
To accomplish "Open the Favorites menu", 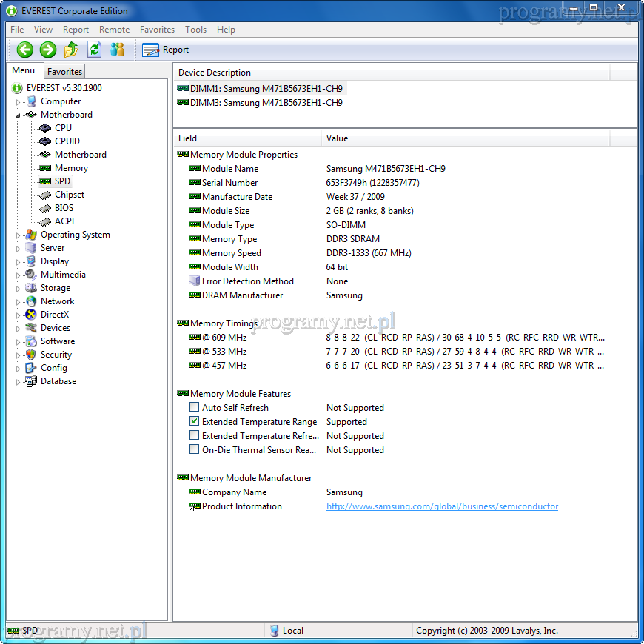I will (157, 30).
